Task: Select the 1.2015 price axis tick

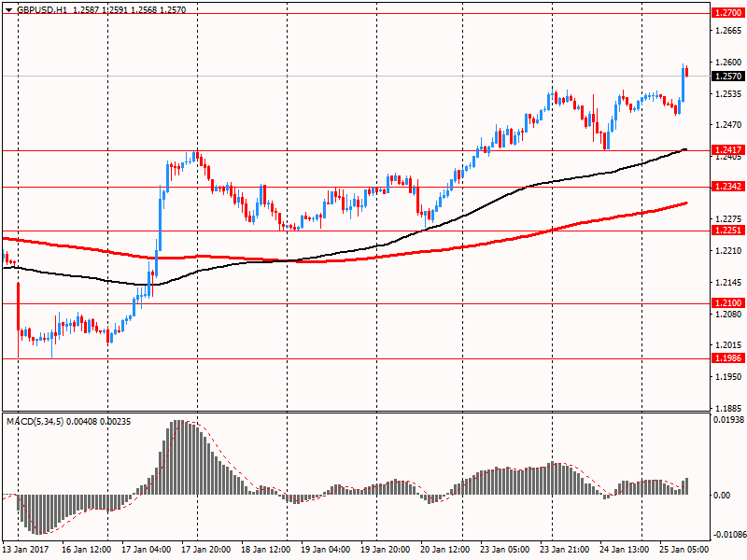Action: (729, 344)
